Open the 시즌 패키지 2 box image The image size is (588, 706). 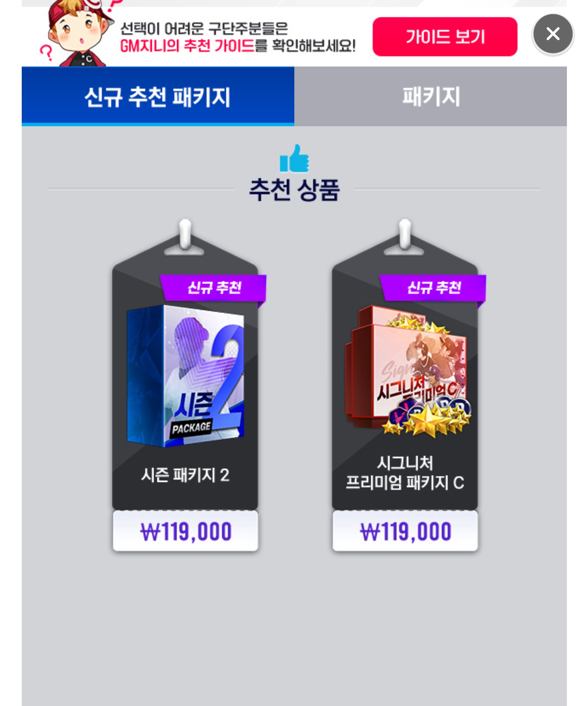[185, 376]
